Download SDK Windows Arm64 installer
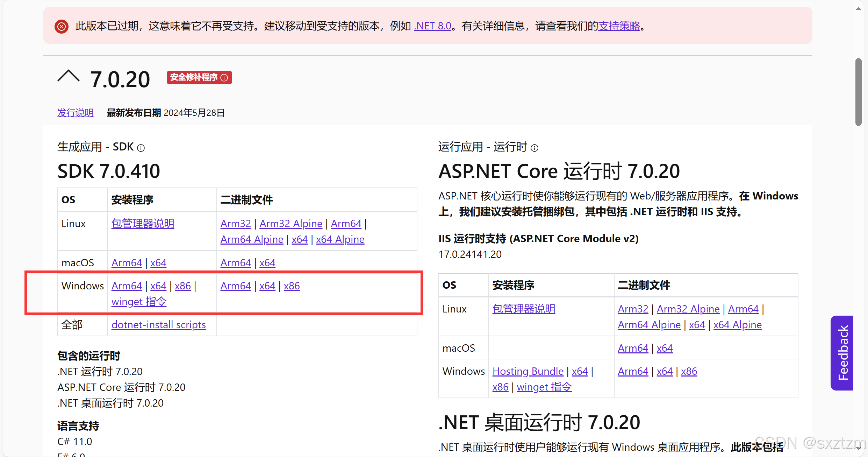The image size is (868, 457). click(127, 286)
